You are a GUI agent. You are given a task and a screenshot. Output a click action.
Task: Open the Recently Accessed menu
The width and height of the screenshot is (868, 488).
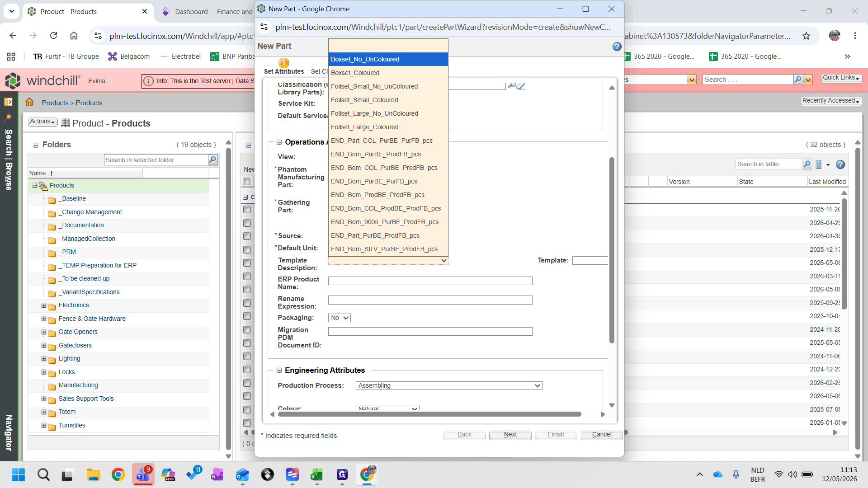click(x=831, y=101)
